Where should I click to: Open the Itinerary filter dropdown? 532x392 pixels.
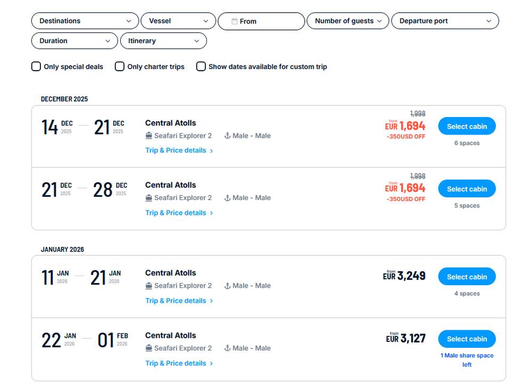click(x=163, y=40)
